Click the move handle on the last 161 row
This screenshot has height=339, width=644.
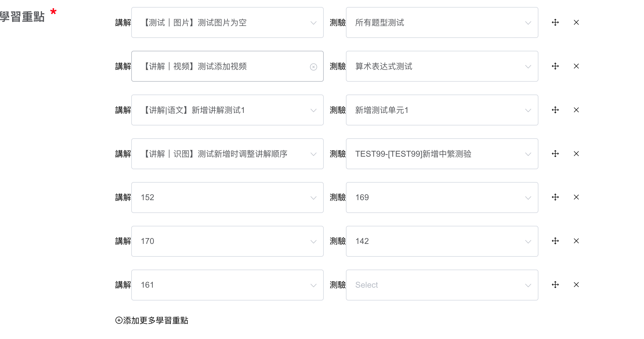555,285
